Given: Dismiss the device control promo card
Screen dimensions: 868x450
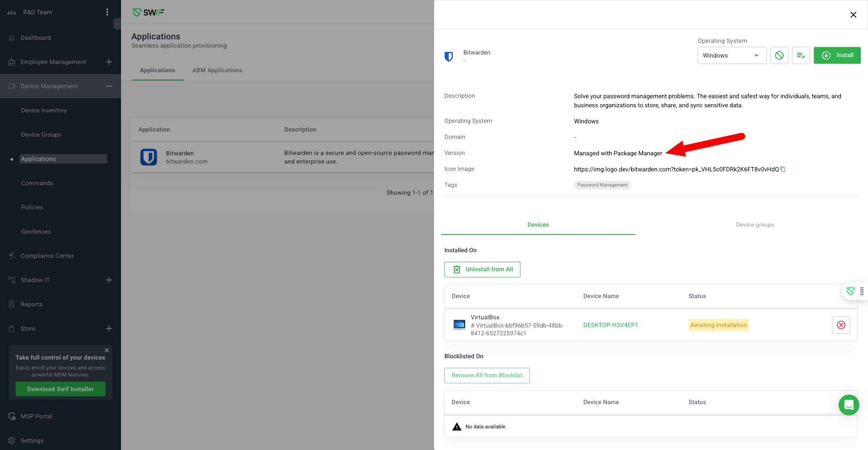Looking at the screenshot, I should (107, 350).
